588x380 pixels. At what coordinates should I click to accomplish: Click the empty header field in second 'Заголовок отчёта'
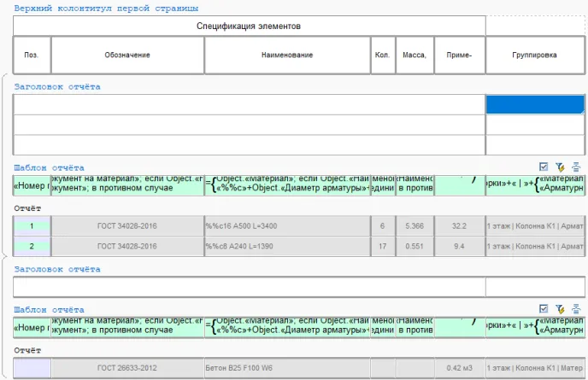[249, 287]
